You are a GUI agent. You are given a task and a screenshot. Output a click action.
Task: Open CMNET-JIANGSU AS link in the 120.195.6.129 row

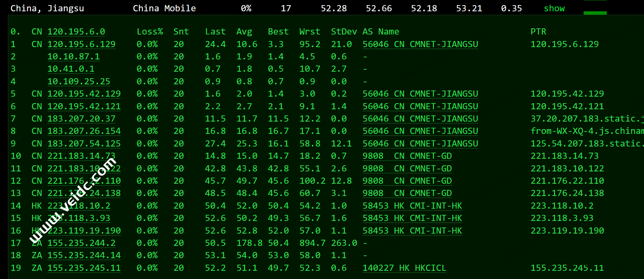coord(420,44)
